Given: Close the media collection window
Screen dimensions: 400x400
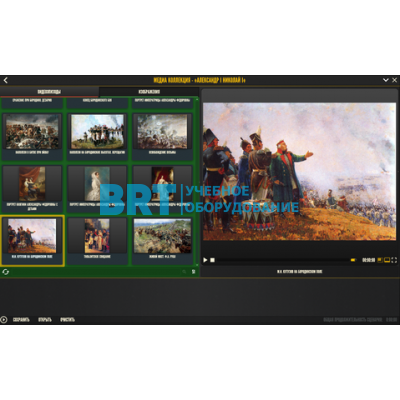Looking at the screenshot, I should point(394,80).
